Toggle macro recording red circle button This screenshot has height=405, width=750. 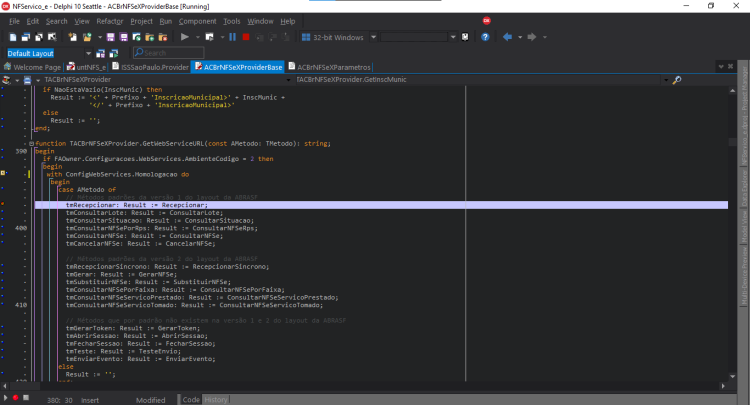click(15, 398)
